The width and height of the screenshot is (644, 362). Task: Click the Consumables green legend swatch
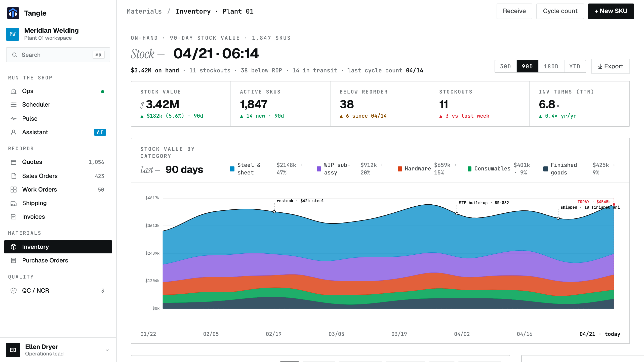click(469, 169)
